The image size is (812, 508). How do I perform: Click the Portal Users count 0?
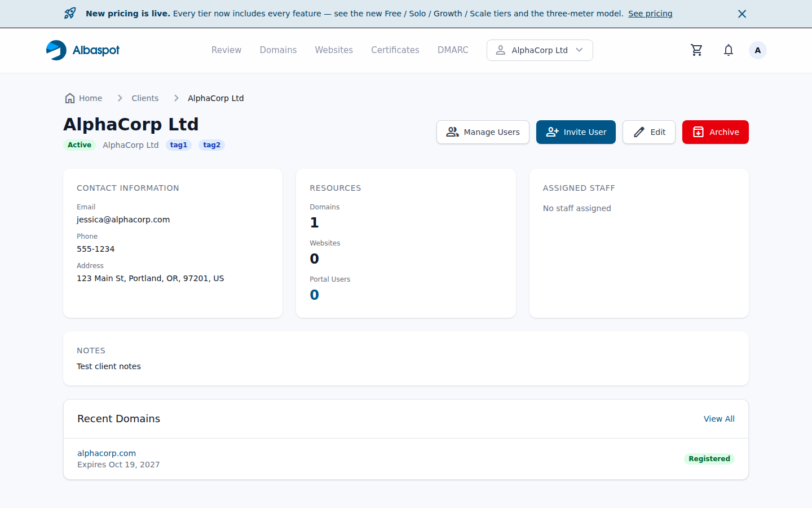pyautogui.click(x=314, y=295)
